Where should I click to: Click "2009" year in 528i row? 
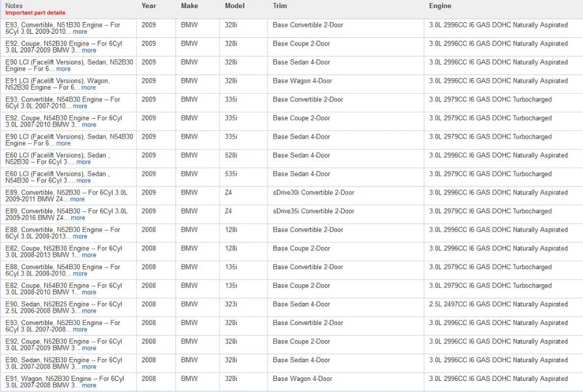149,156
